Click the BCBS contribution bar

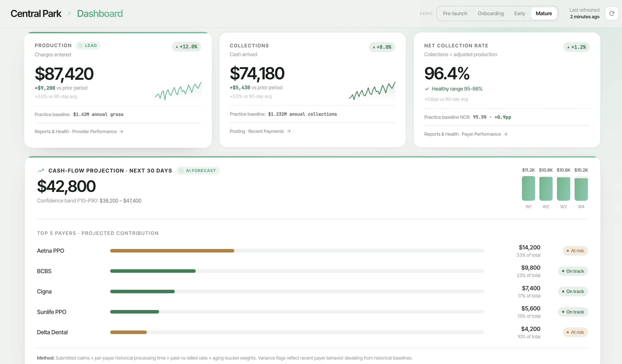[x=297, y=271]
